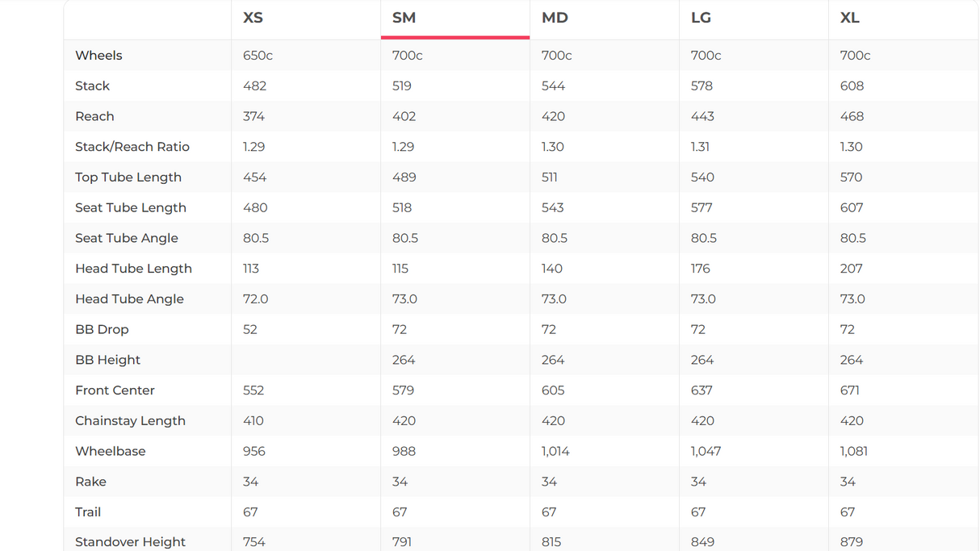Click the Seat Tube Angle row label
980x551 pixels.
tap(127, 238)
